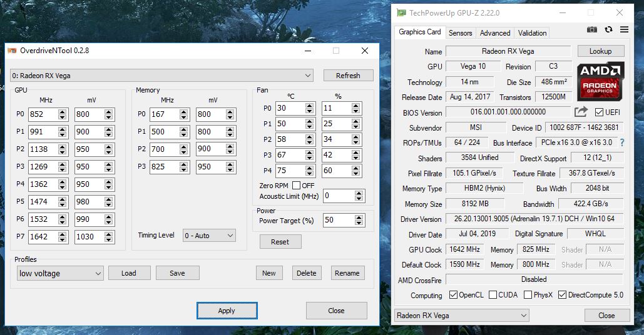Increase the GPU P6 MHz spinner
This screenshot has width=644, height=335.
point(63,216)
